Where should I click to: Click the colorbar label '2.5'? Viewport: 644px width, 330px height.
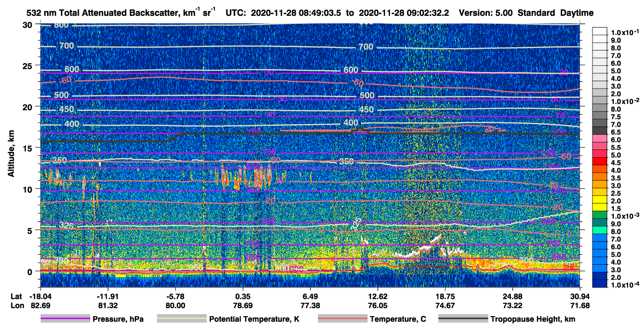tap(617, 193)
